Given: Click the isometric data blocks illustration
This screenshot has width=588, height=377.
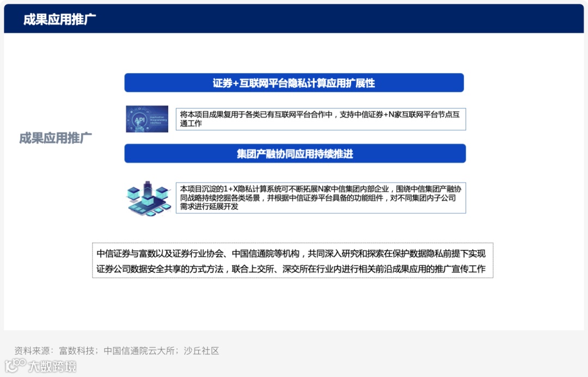Looking at the screenshot, I should pyautogui.click(x=149, y=198).
